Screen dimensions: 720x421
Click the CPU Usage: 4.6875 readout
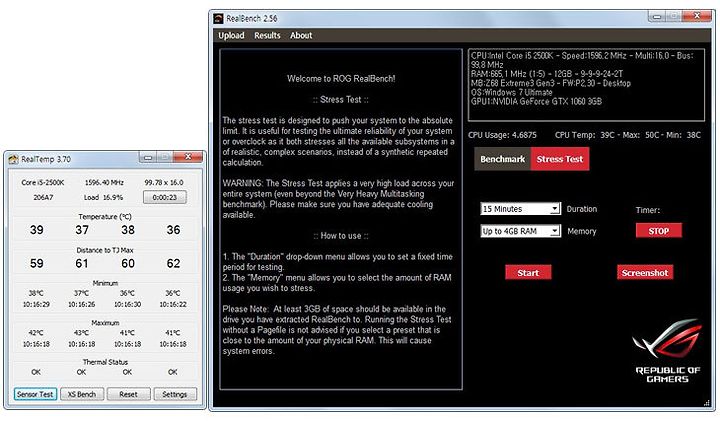(502, 135)
